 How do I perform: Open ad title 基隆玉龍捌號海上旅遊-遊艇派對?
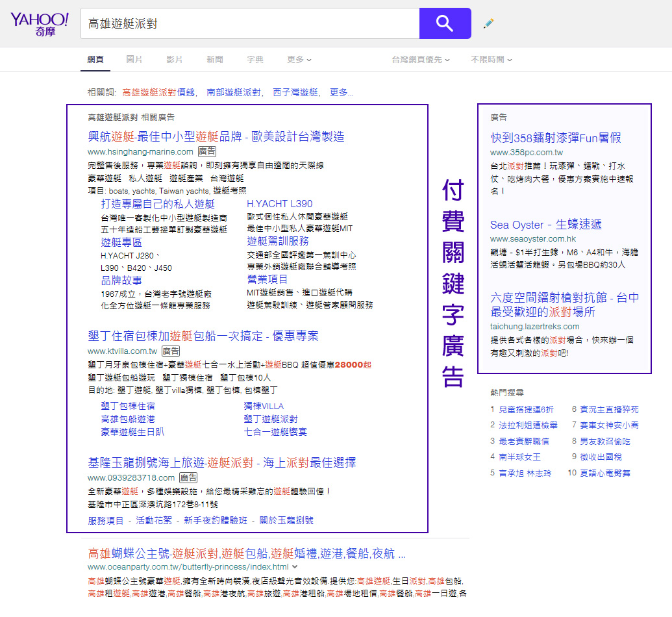coord(222,462)
